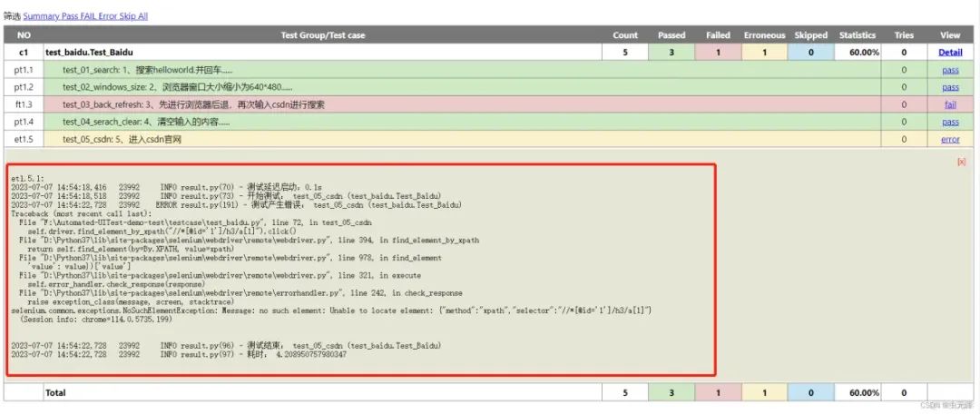Image resolution: width=980 pixels, height=414 pixels.
Task: Show All results filter link
Action: click(142, 16)
